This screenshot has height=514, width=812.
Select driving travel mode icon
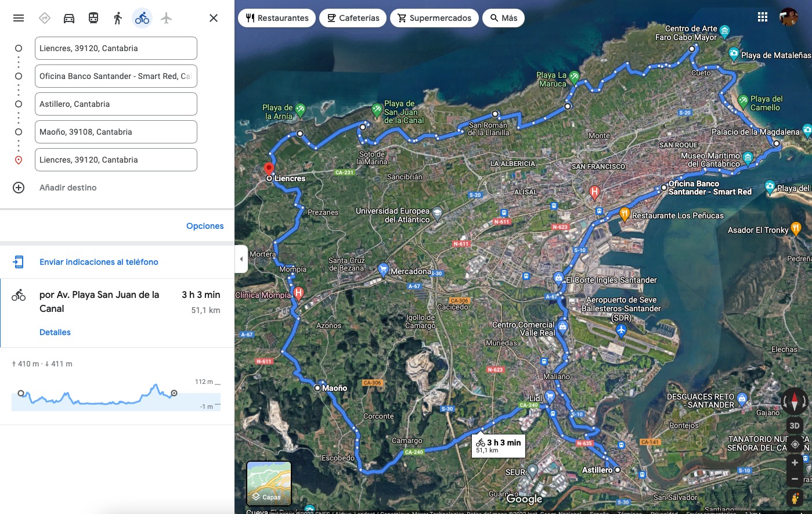69,18
